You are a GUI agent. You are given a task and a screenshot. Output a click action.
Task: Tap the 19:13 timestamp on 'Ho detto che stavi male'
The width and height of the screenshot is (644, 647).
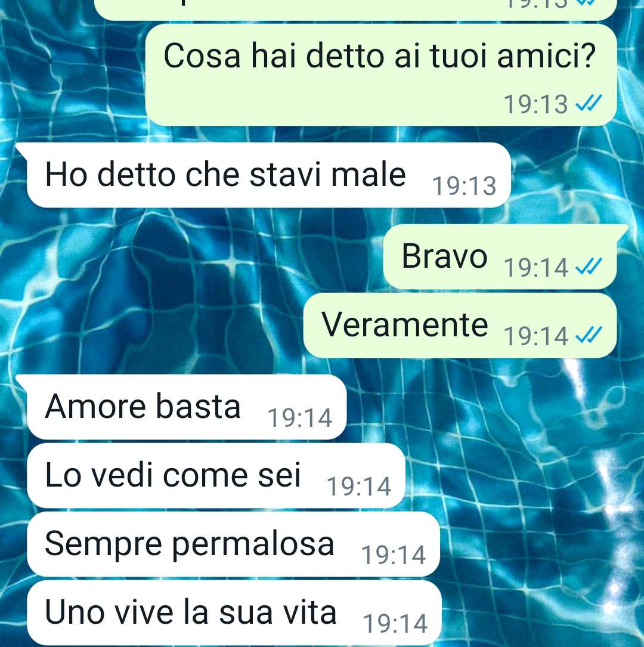[464, 185]
